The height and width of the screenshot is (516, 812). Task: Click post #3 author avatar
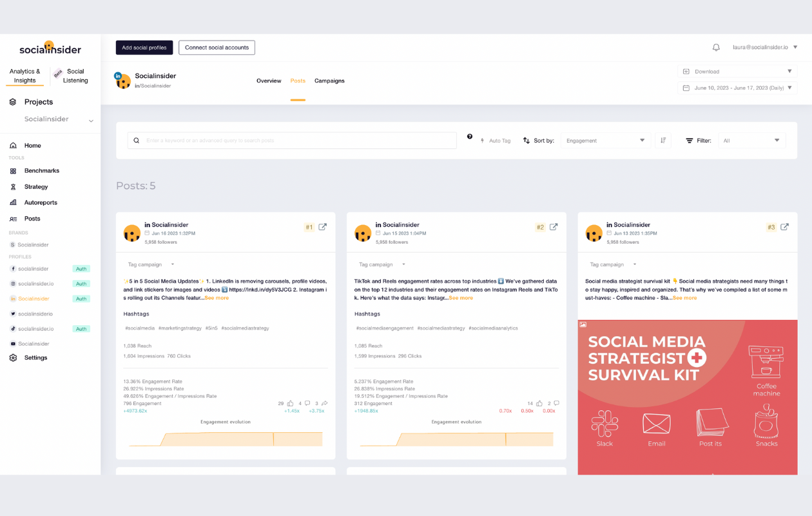(x=594, y=233)
